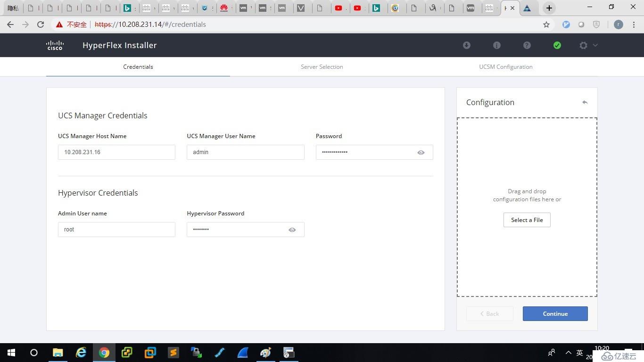Open Wireshark fin icon in taskbar
This screenshot has width=644, height=362.
point(243,353)
